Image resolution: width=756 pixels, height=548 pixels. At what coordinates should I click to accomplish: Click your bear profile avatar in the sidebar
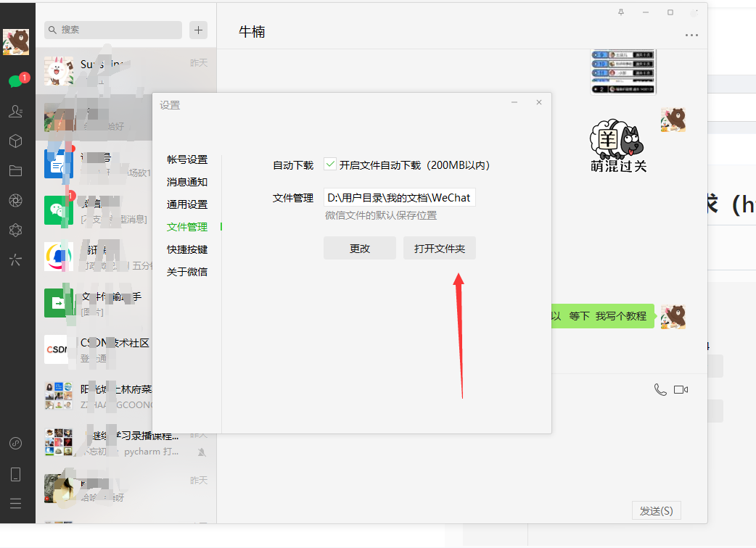[16, 41]
